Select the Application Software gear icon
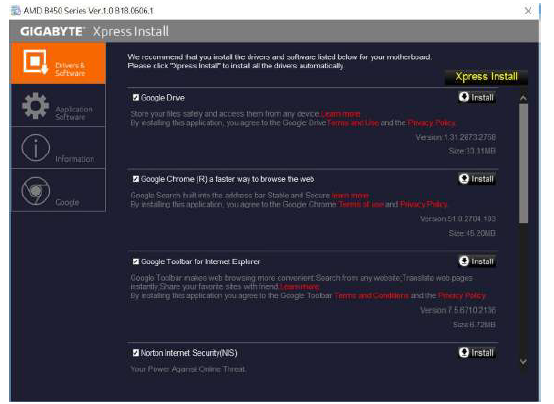The image size is (554, 404). coord(35,106)
